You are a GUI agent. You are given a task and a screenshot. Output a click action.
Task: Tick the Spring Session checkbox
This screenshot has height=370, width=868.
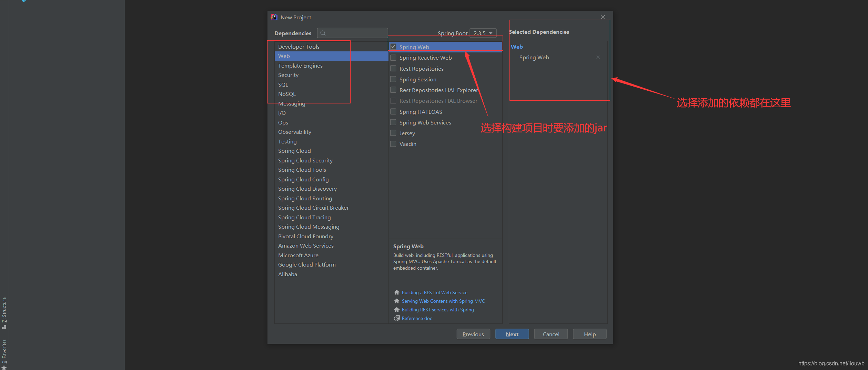click(393, 79)
